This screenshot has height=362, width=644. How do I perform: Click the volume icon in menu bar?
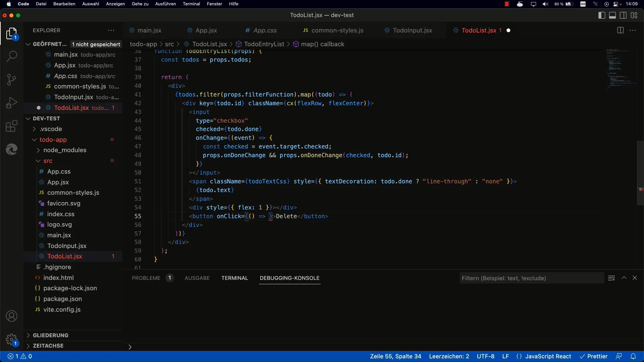545,4
